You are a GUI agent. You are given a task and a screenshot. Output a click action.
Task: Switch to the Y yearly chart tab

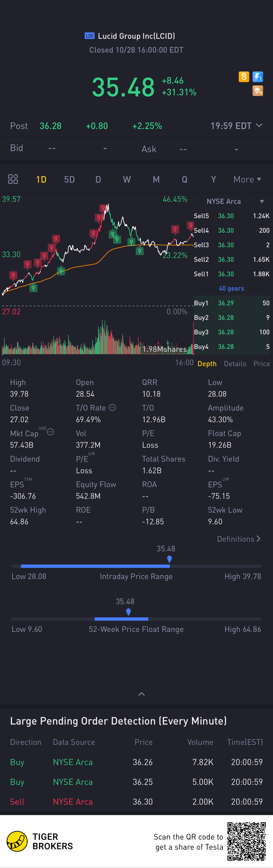213,179
